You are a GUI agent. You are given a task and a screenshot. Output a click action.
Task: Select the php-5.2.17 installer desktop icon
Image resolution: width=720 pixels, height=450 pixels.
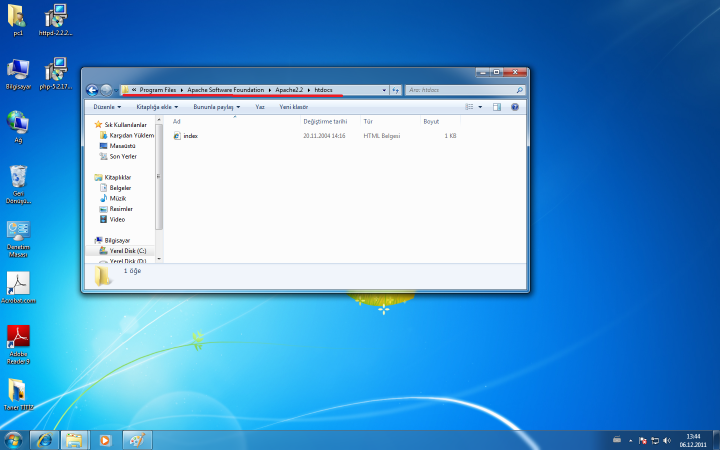click(56, 69)
